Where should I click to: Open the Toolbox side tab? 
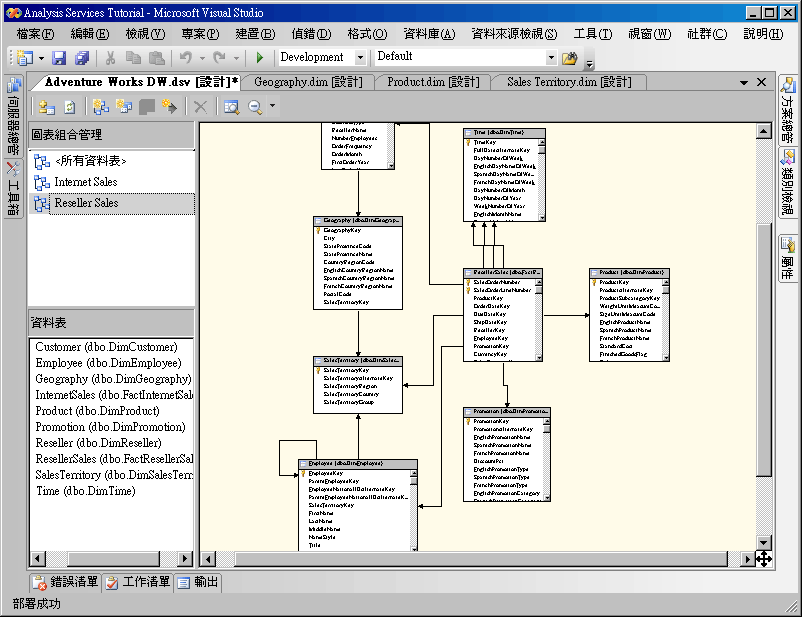(14, 189)
